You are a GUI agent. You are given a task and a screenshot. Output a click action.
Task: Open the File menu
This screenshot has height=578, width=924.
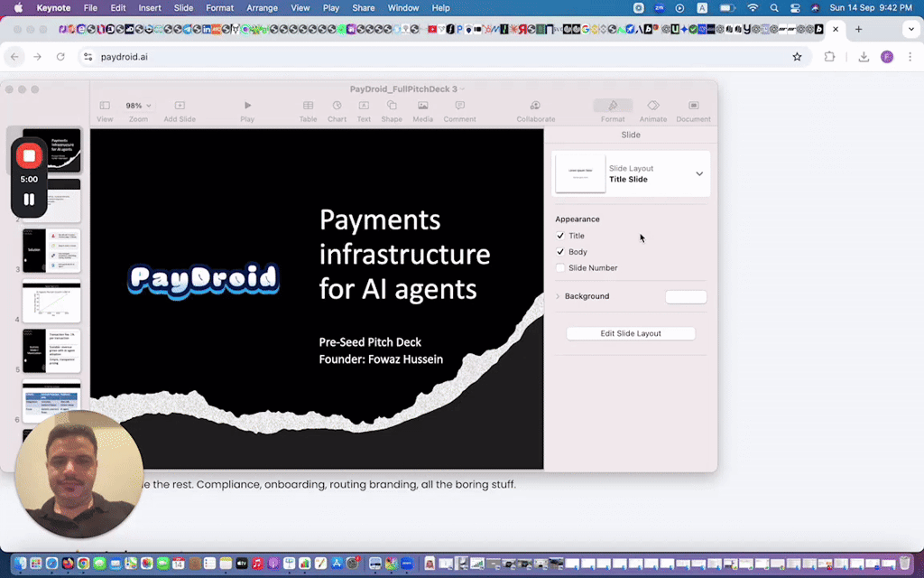tap(90, 7)
